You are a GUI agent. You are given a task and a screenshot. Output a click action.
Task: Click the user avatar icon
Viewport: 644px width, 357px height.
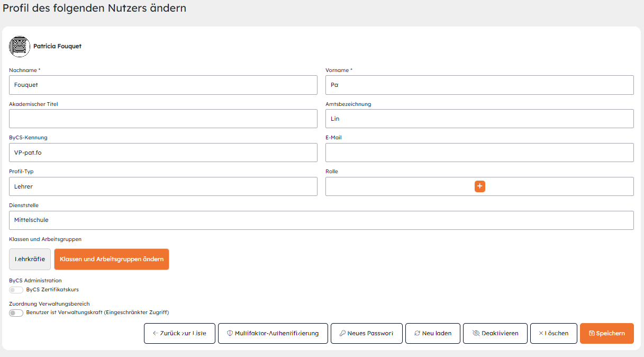20,47
